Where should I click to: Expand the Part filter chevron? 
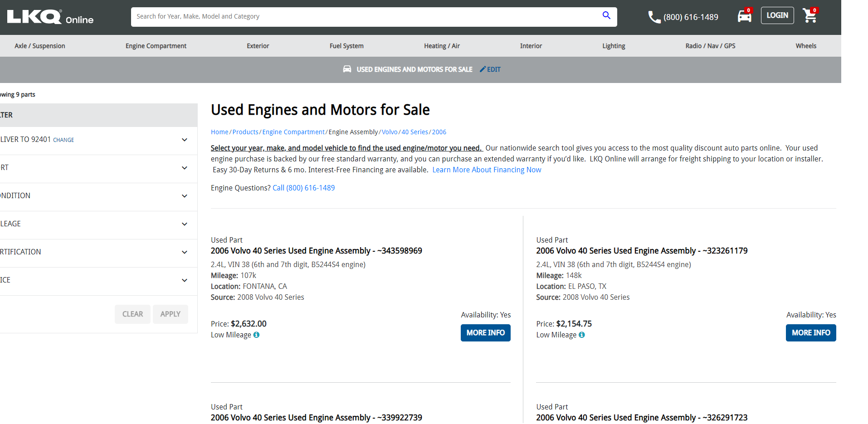185,168
